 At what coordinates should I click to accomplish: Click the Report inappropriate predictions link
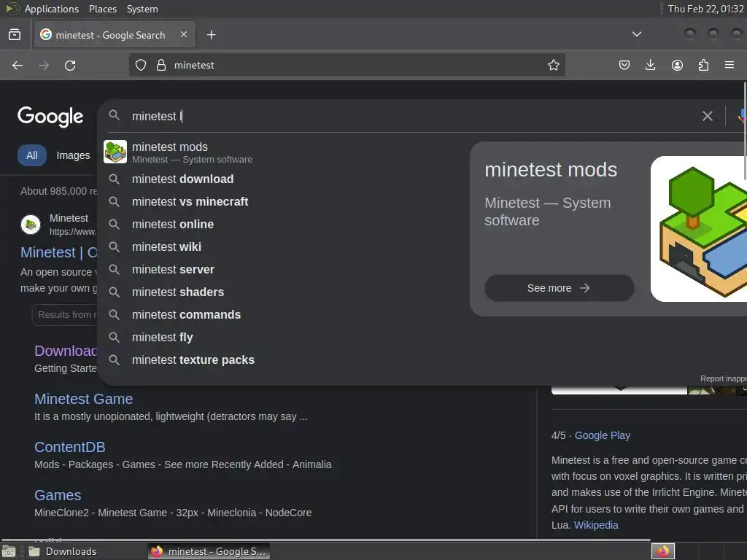click(x=723, y=378)
